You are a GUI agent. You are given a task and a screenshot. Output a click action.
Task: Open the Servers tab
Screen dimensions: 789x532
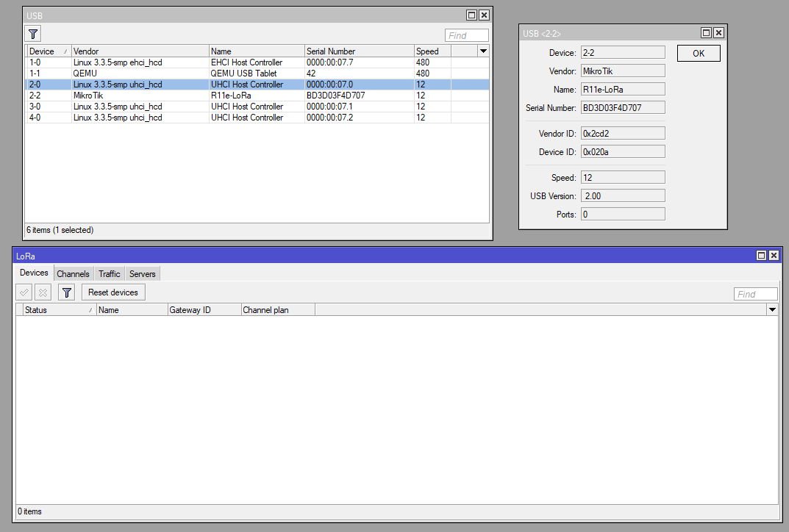143,274
